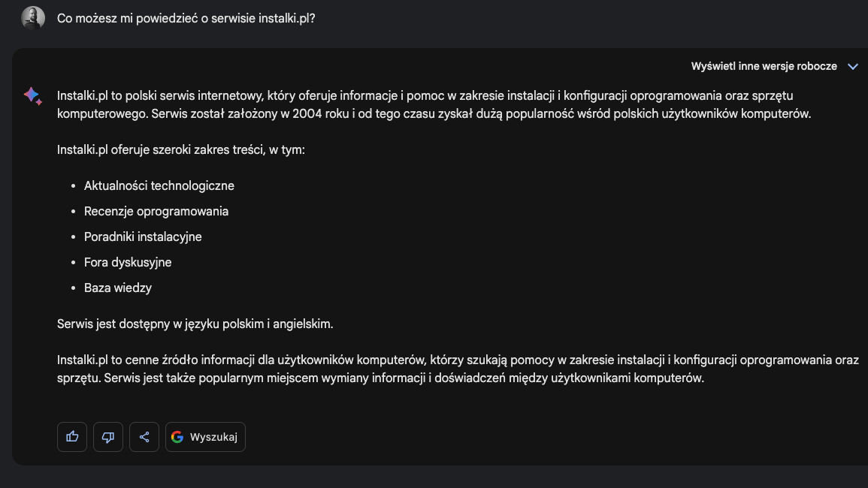Click the Gemini sparkle icon

(x=32, y=96)
